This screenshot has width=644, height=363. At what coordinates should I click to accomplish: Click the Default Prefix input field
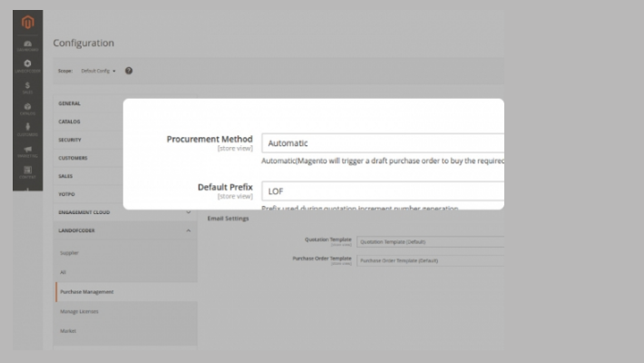click(381, 191)
